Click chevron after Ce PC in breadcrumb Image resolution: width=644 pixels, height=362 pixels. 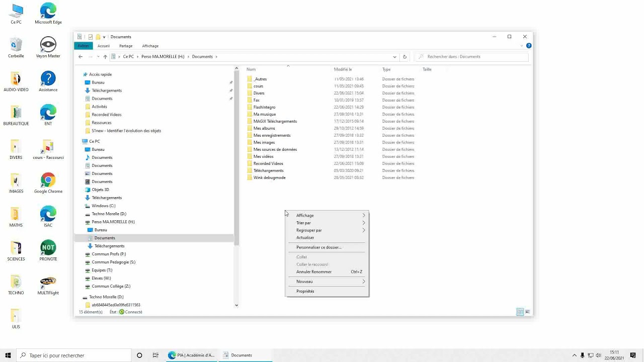tap(138, 57)
